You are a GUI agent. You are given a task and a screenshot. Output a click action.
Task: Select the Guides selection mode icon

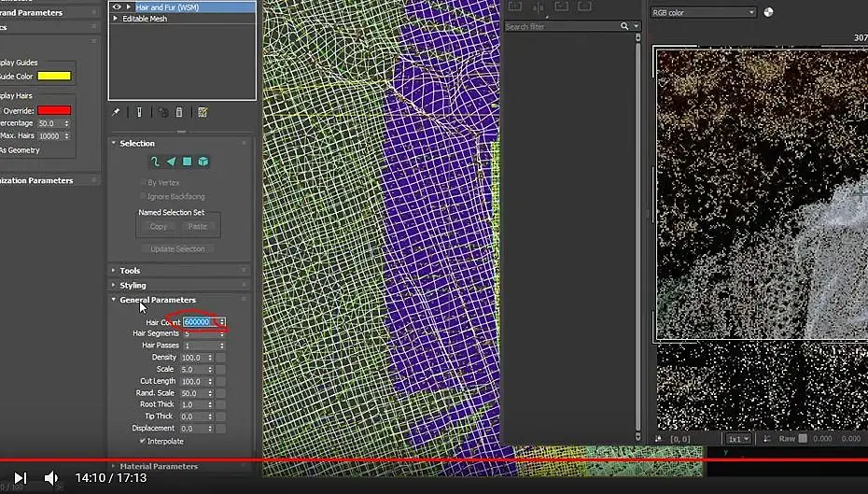click(x=155, y=162)
